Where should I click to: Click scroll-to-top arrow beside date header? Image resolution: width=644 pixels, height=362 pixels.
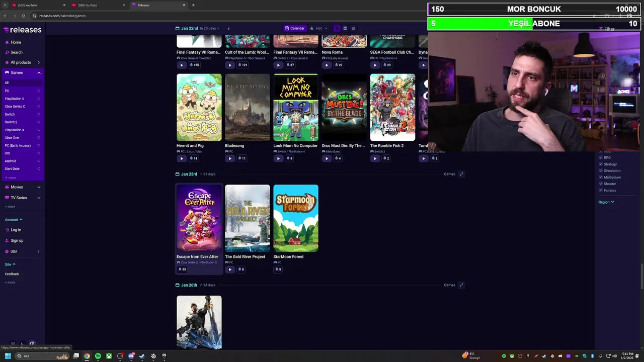click(x=228, y=28)
